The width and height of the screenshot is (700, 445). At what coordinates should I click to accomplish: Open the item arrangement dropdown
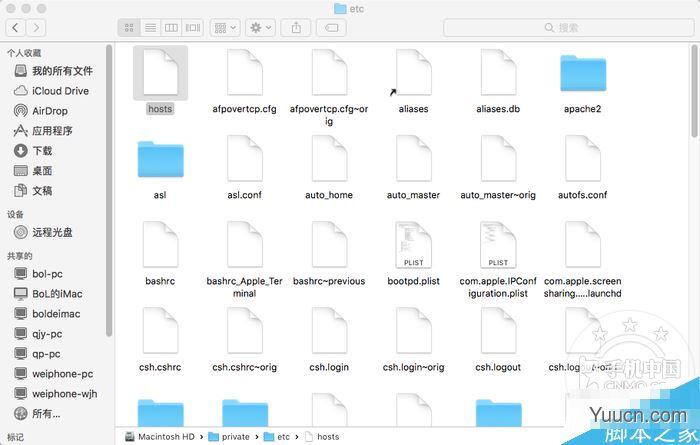[x=225, y=28]
